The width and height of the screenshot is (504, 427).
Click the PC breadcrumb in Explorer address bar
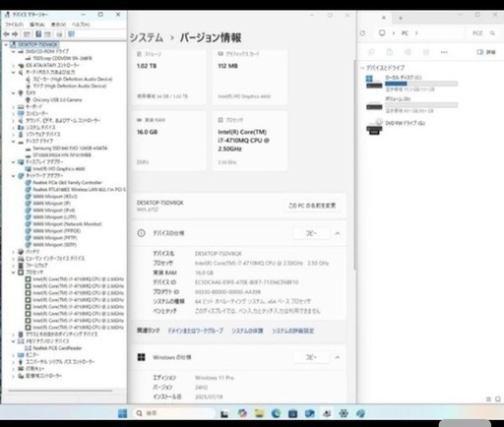pos(405,33)
